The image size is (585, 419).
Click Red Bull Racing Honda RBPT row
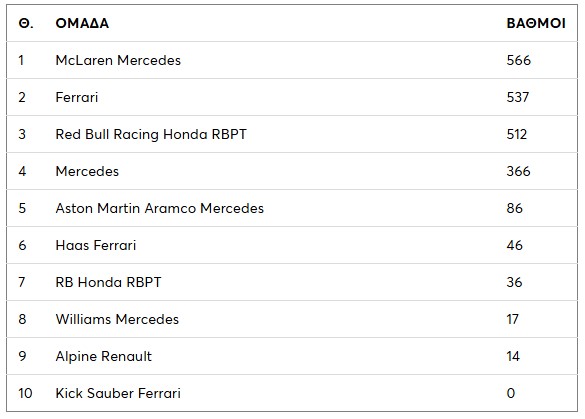click(292, 134)
